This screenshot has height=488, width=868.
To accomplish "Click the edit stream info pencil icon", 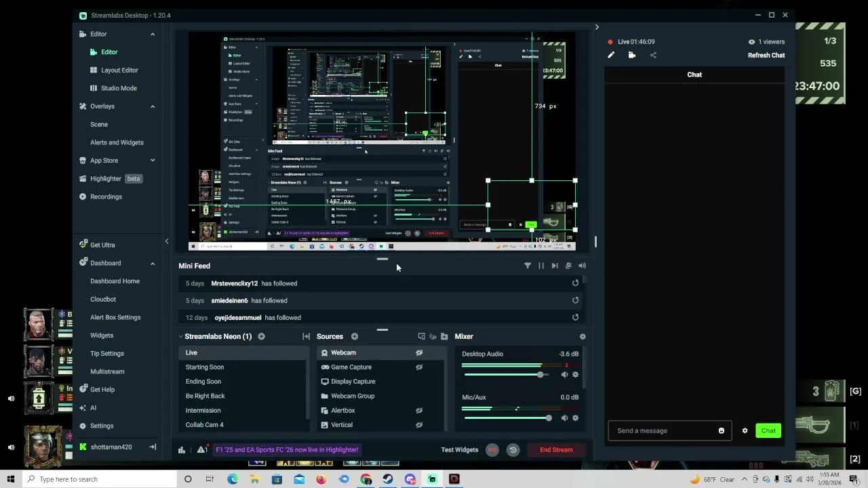I will (611, 56).
